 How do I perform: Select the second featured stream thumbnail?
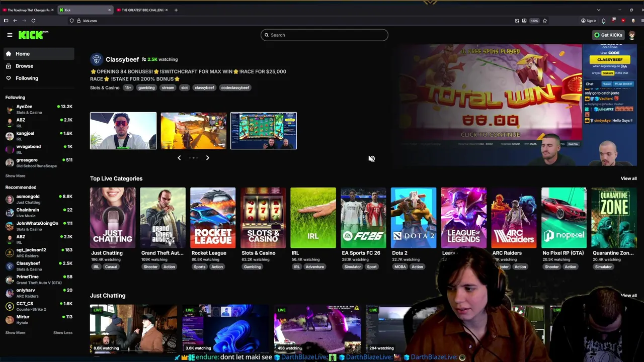coord(193,131)
